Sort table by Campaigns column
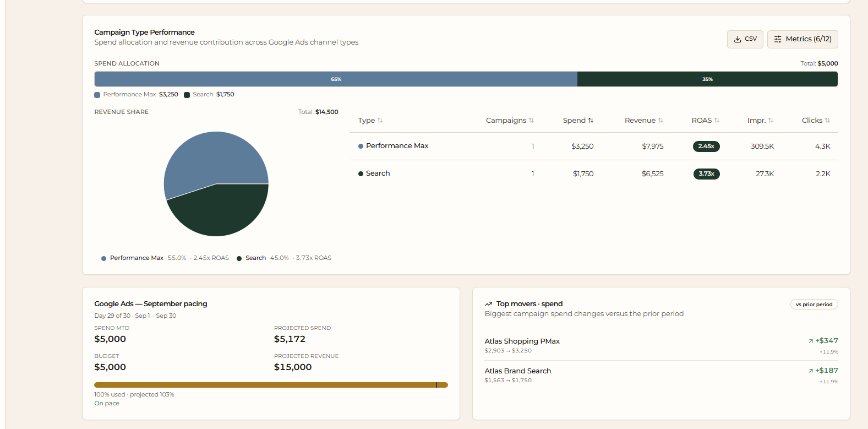 point(510,121)
